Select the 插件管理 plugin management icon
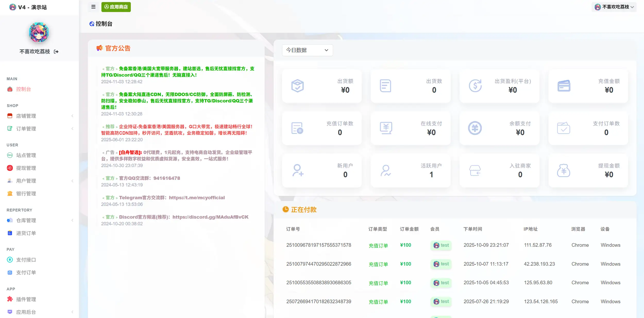The width and height of the screenshot is (644, 318). click(x=10, y=299)
